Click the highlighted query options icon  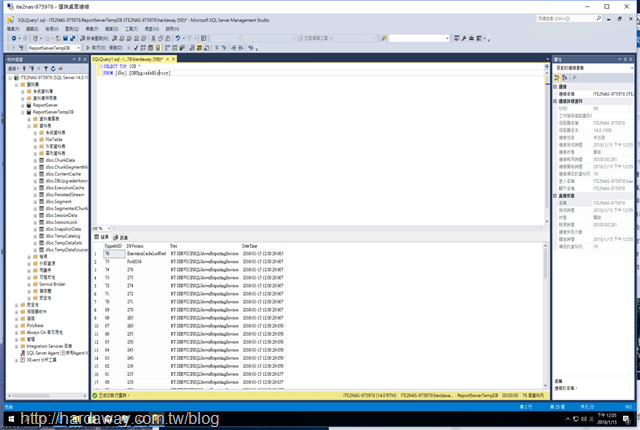click(x=158, y=48)
